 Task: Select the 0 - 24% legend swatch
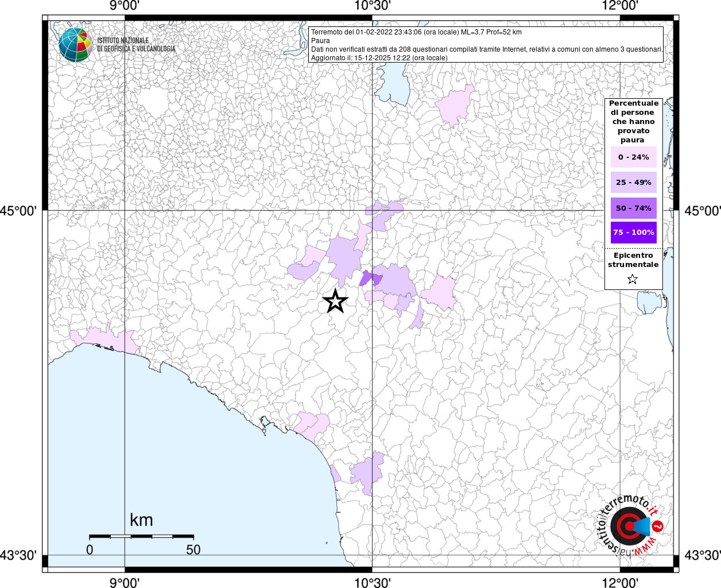633,157
